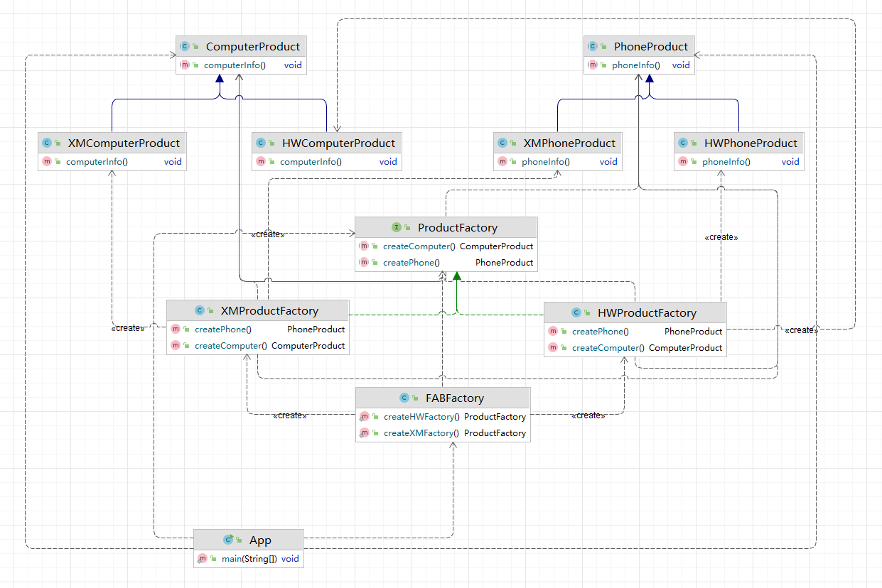Click green implements arrow under ProductFactory
882x588 pixels.
click(x=457, y=277)
